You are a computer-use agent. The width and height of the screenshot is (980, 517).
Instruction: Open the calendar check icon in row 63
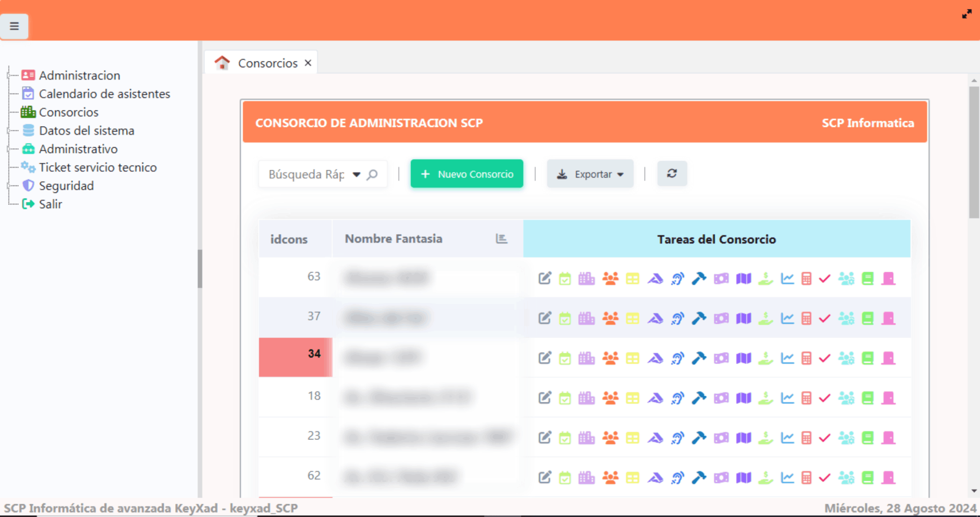[565, 279]
